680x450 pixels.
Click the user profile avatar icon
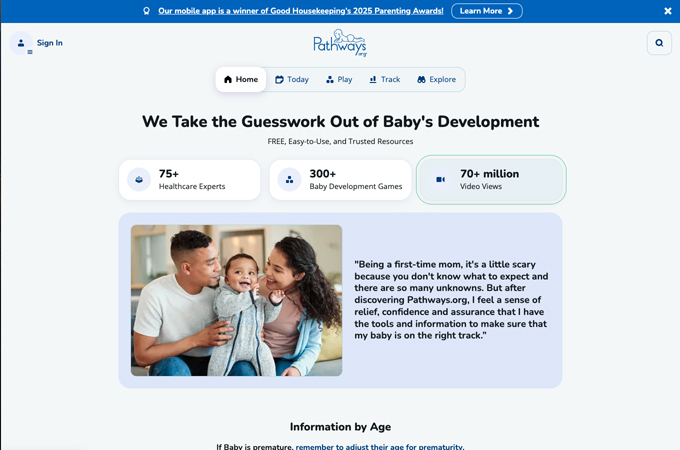click(x=21, y=43)
